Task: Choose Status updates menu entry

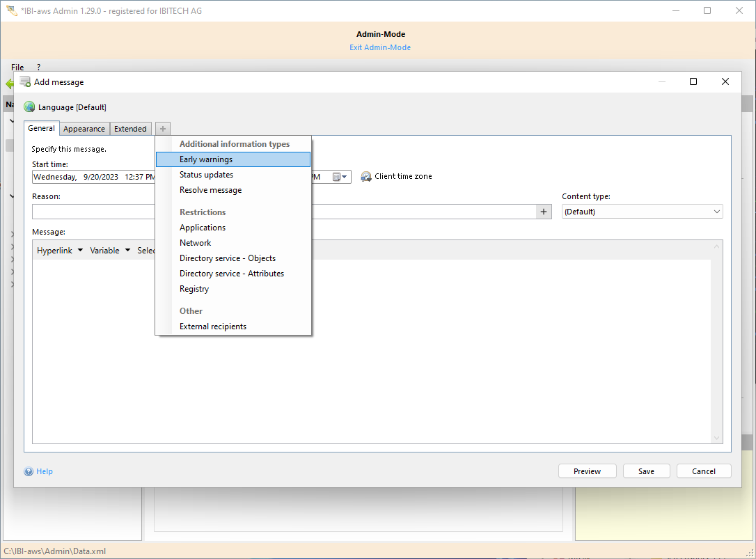Action: click(206, 175)
